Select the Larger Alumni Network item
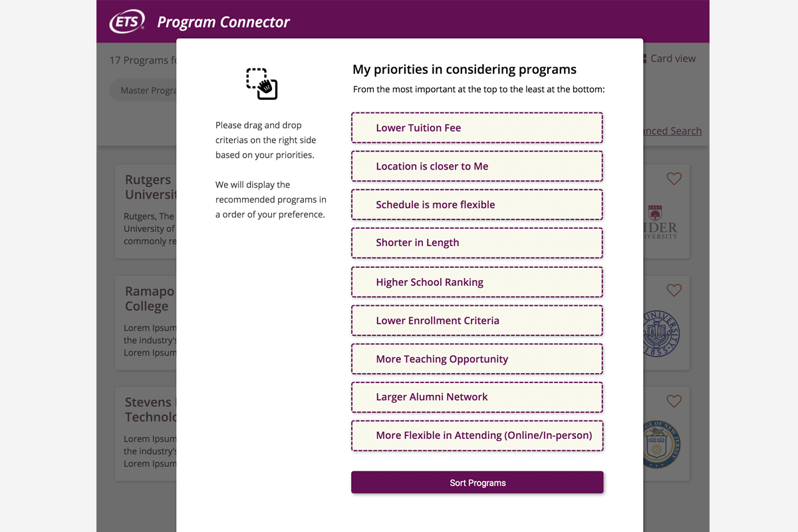Viewport: 798px width, 532px height. point(477,397)
